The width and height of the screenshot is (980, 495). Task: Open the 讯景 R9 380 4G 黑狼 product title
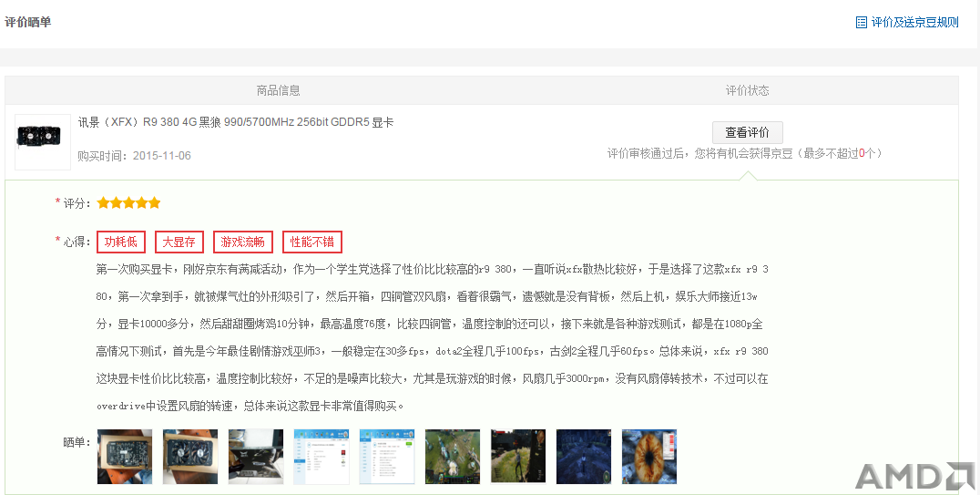[x=236, y=122]
